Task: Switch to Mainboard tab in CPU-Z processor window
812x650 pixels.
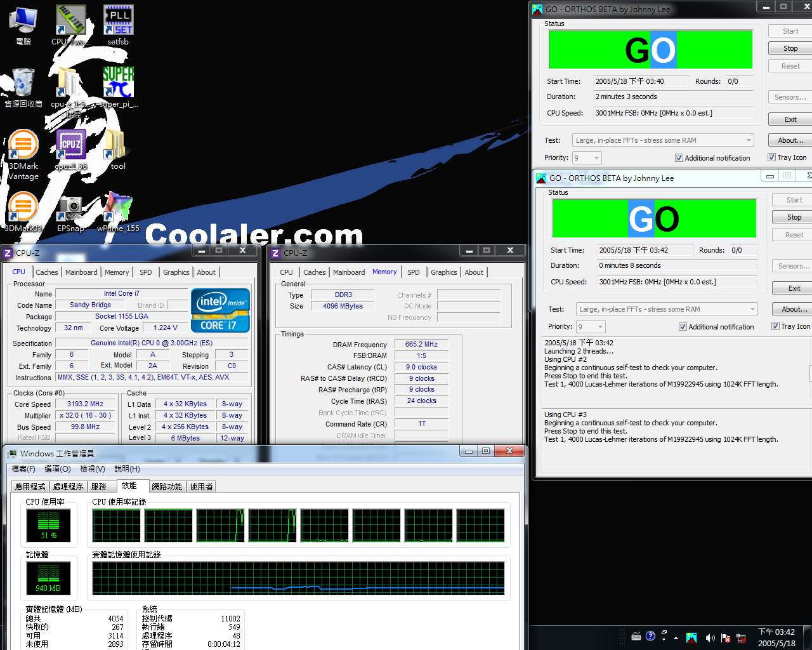Action: (81, 272)
